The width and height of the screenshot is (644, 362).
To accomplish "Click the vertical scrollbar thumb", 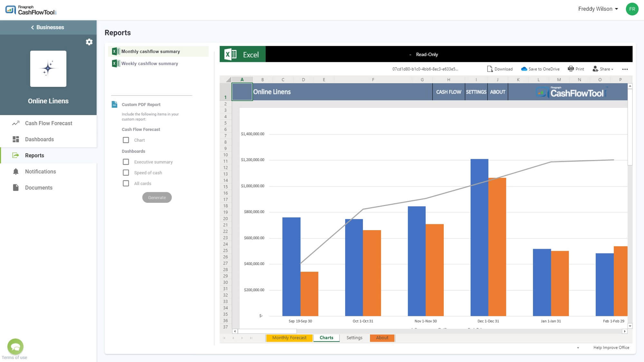I will [x=630, y=127].
